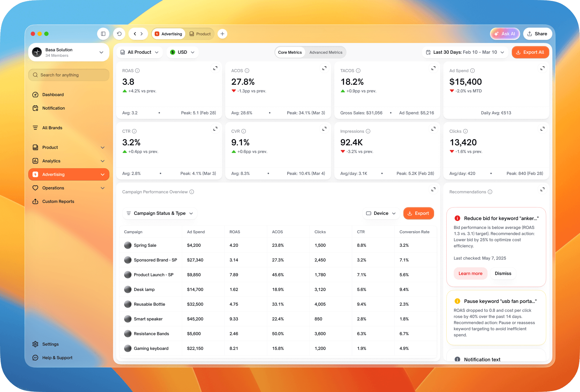The width and height of the screenshot is (580, 392).
Task: Switch to Core Metrics view
Action: [x=290, y=52]
